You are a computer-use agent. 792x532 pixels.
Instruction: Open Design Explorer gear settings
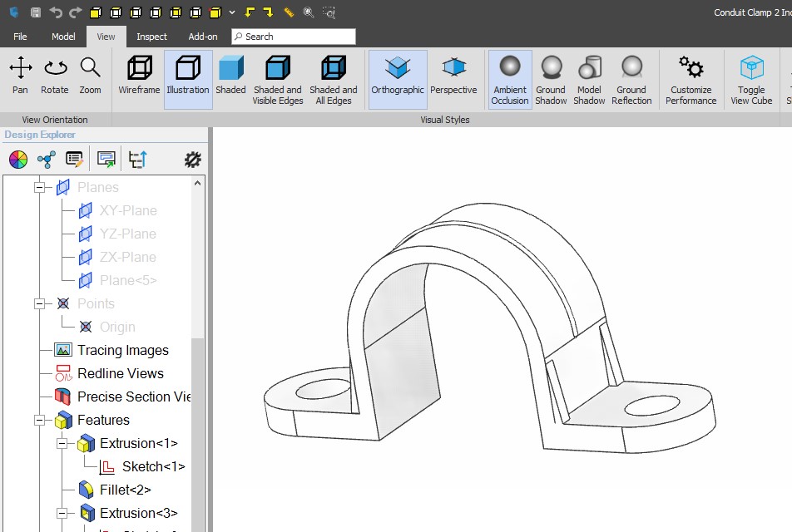pyautogui.click(x=192, y=160)
